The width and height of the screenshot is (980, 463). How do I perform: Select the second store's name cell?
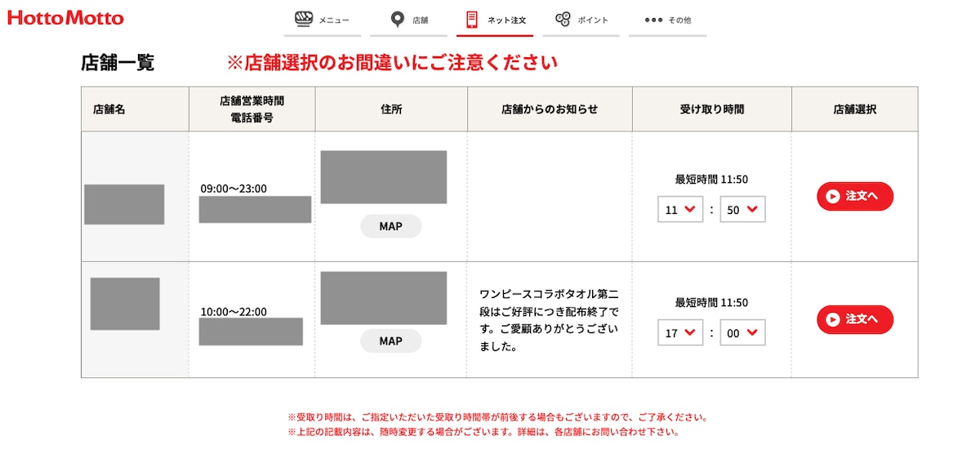125,304
